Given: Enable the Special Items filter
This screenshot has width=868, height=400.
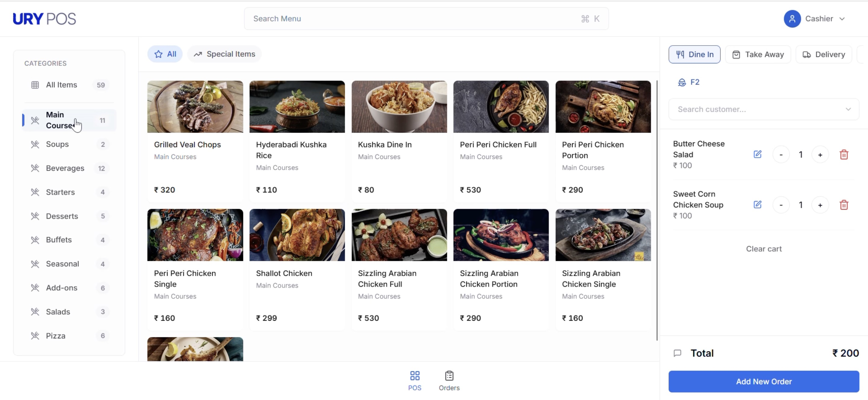Looking at the screenshot, I should pos(224,54).
